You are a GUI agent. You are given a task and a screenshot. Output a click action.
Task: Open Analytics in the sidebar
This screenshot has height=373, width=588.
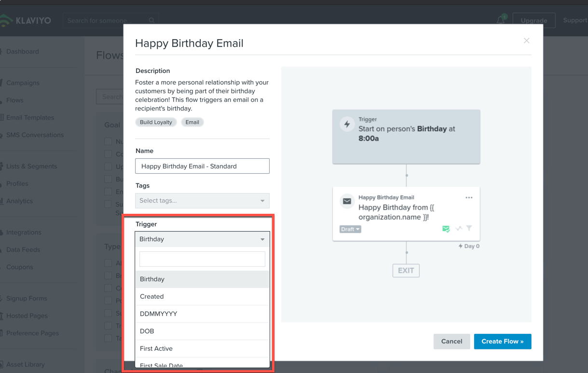point(19,201)
